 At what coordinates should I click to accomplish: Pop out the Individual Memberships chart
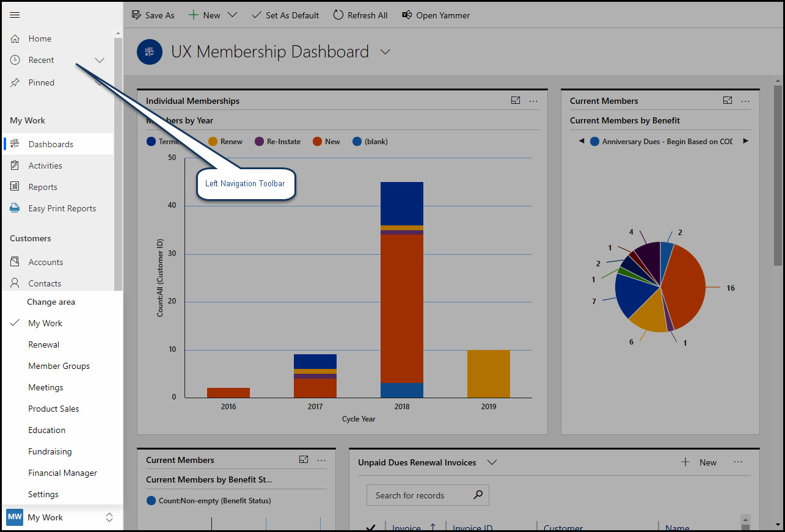click(x=515, y=100)
